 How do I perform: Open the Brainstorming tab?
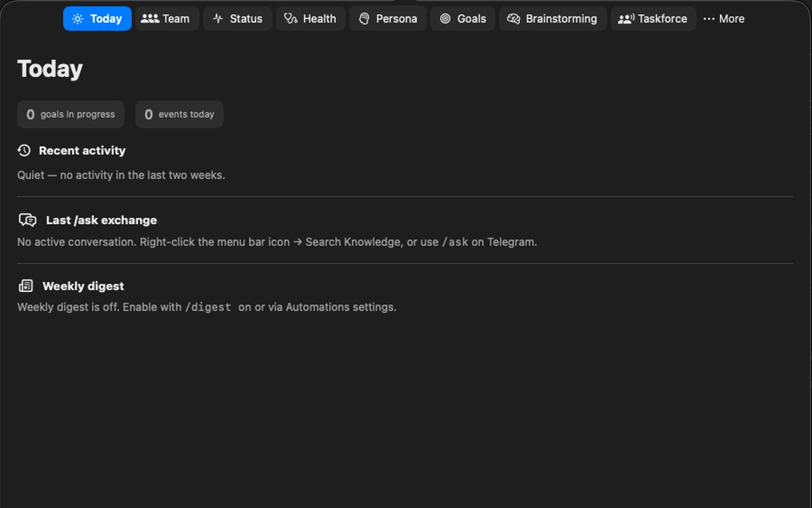click(x=553, y=19)
